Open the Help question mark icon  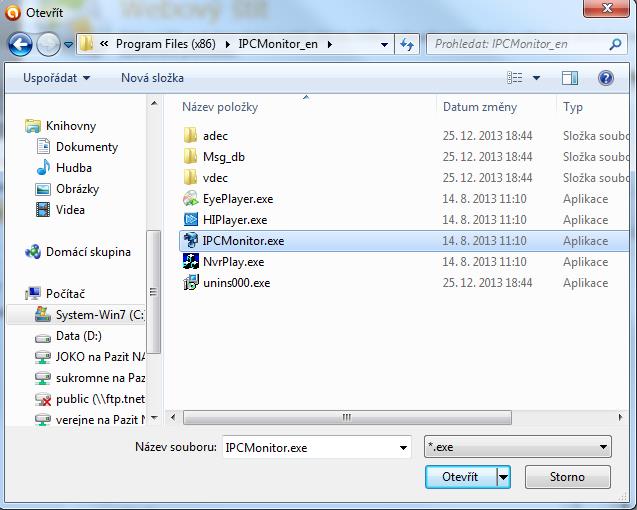tap(605, 78)
